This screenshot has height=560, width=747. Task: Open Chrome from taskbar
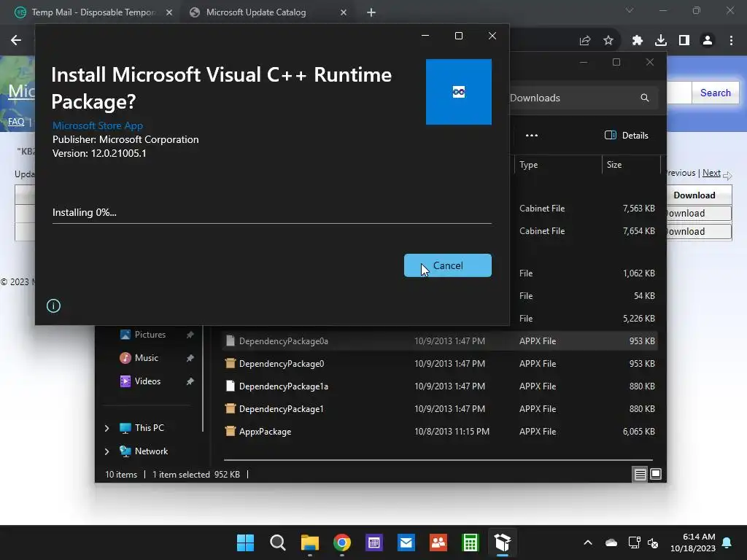341,542
